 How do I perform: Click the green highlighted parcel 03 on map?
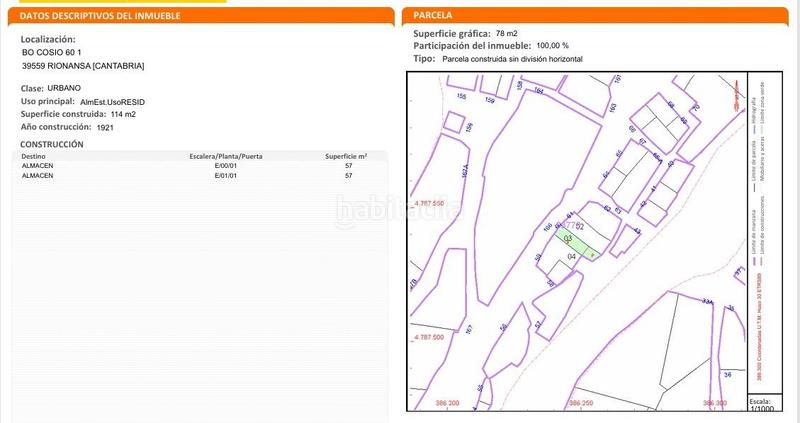point(572,241)
